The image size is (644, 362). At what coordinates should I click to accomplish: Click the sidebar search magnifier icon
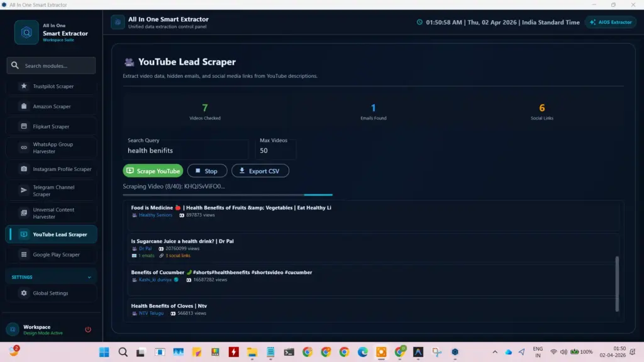point(15,65)
